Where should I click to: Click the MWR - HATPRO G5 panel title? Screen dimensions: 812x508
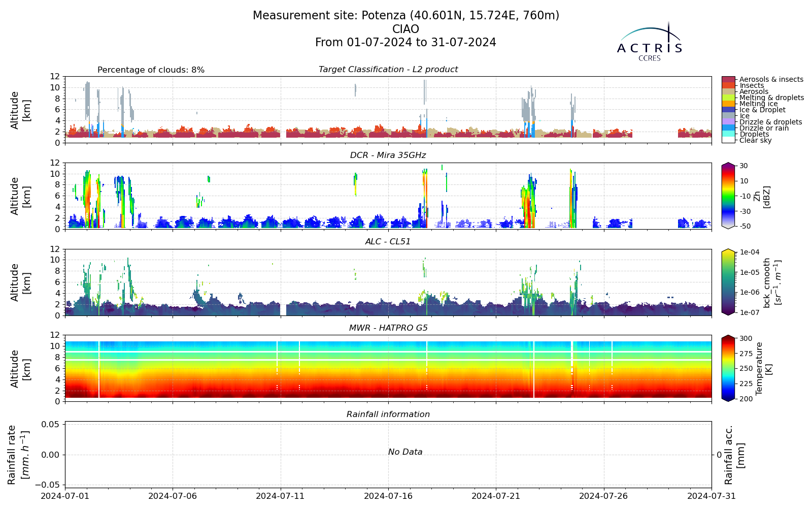pos(388,328)
